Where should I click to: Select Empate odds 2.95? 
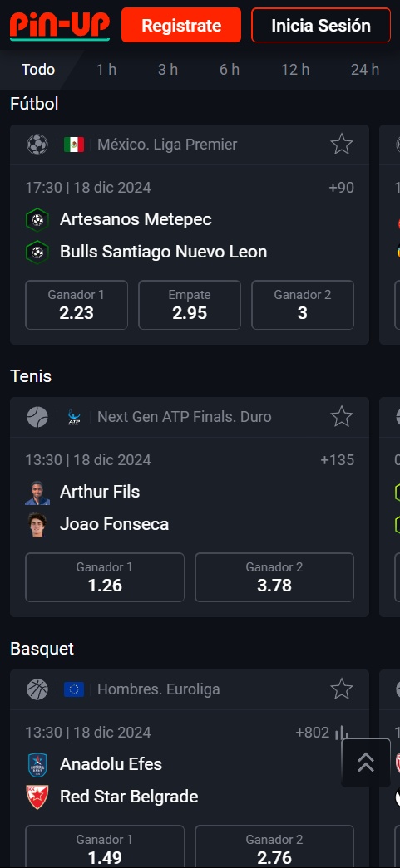pyautogui.click(x=190, y=305)
